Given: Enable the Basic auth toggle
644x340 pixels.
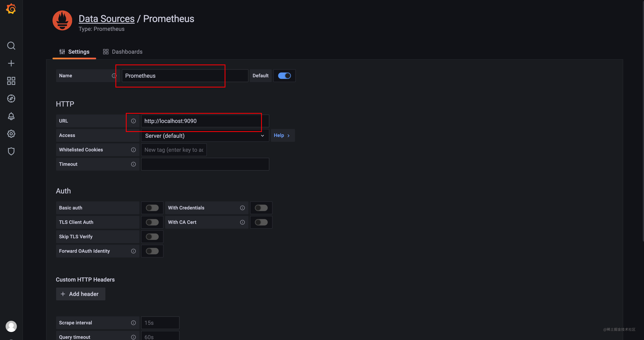Looking at the screenshot, I should [152, 208].
